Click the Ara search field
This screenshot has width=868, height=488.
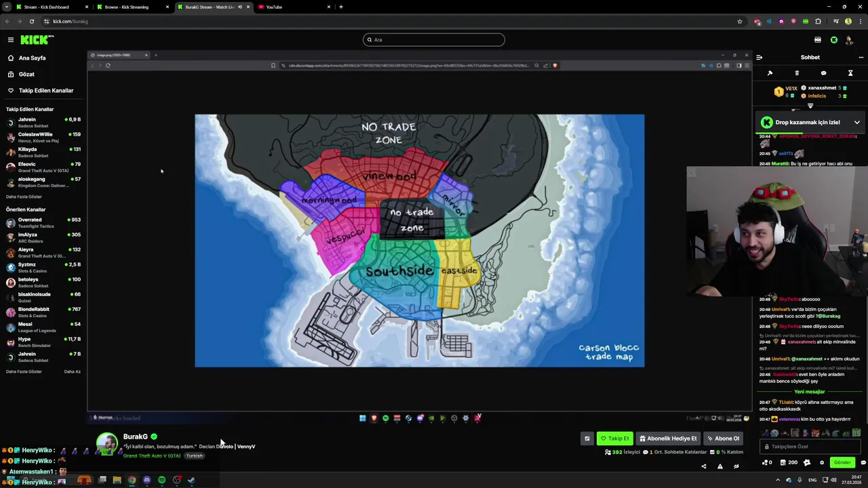pyautogui.click(x=434, y=40)
